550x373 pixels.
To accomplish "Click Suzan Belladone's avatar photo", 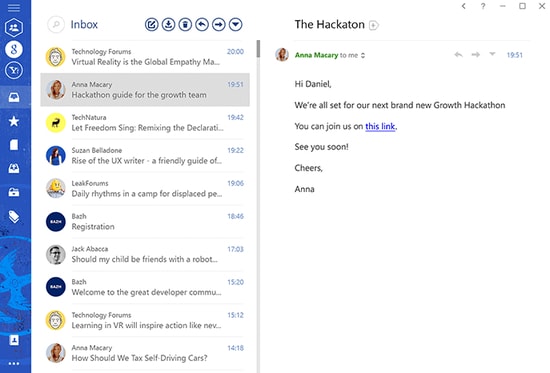I will point(56,156).
